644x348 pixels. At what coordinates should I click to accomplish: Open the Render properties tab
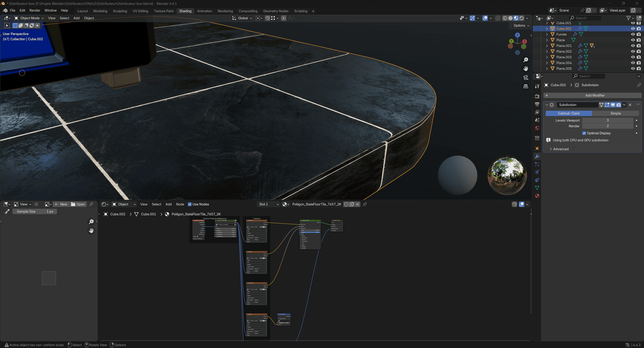(537, 96)
